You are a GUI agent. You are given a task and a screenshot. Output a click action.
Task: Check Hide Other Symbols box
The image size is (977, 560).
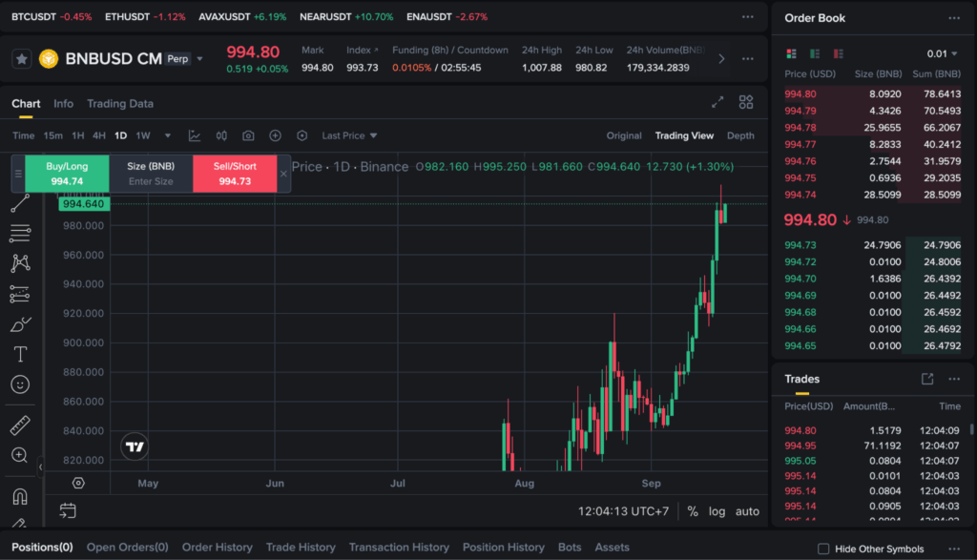tap(823, 549)
